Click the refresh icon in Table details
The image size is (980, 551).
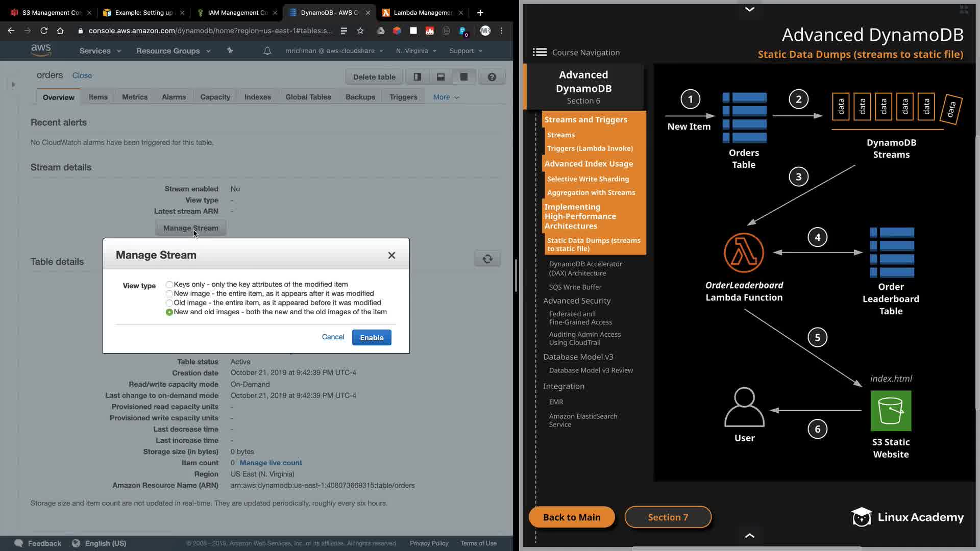click(x=487, y=259)
